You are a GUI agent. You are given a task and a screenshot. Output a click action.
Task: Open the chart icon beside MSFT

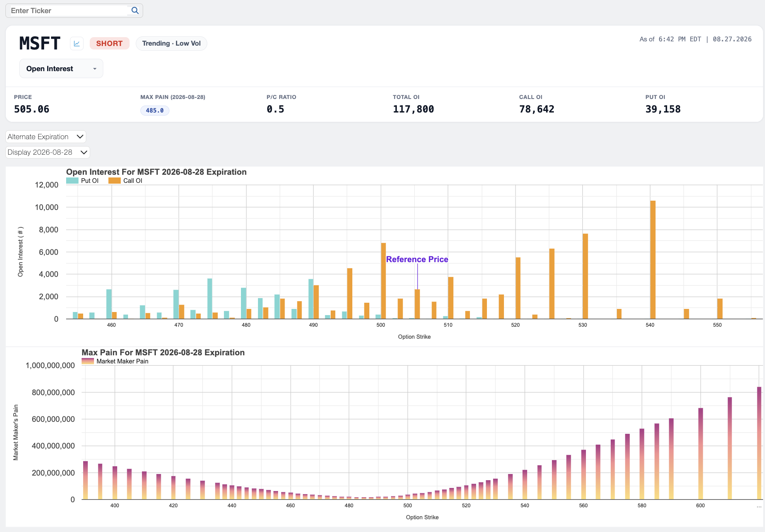77,43
